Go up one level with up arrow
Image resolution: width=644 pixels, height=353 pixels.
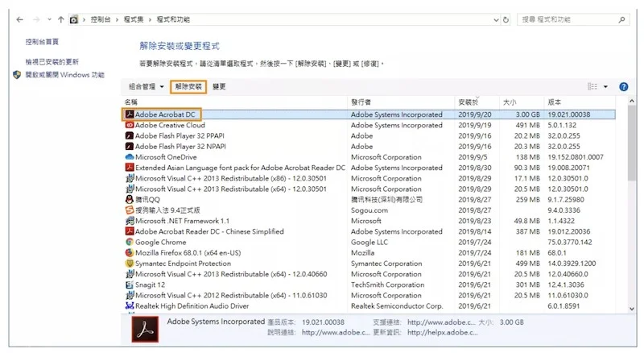coord(61,19)
